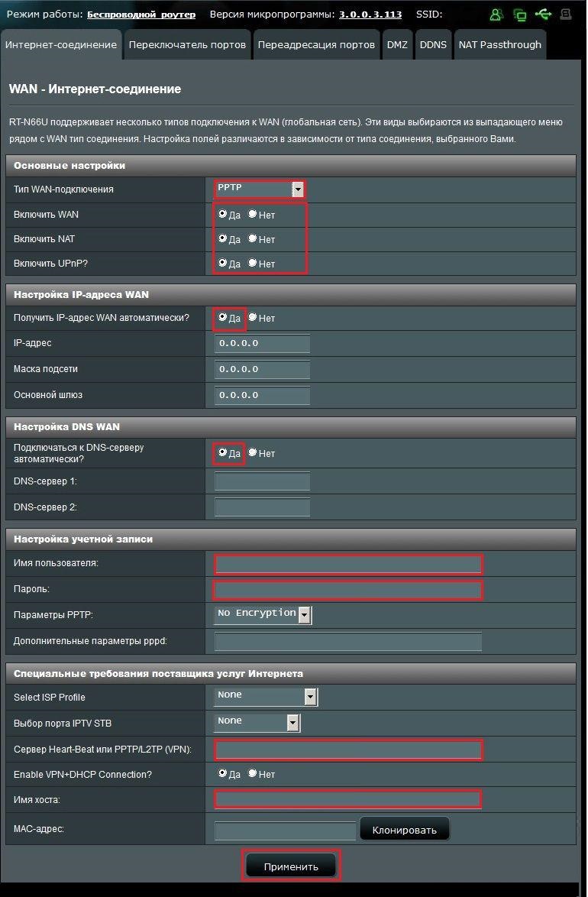Select Нет for automatic DNS server connection
The height and width of the screenshot is (897, 588).
click(252, 452)
